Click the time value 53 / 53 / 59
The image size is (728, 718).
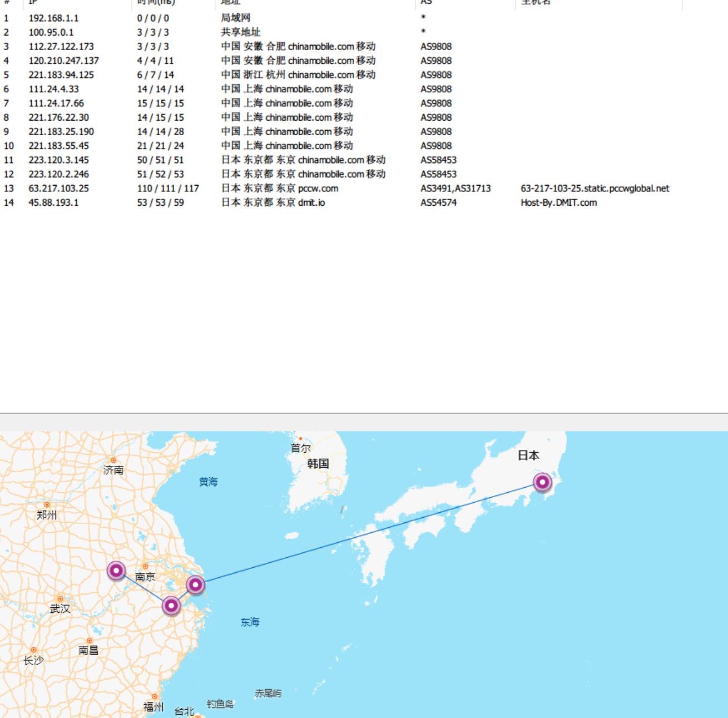160,202
